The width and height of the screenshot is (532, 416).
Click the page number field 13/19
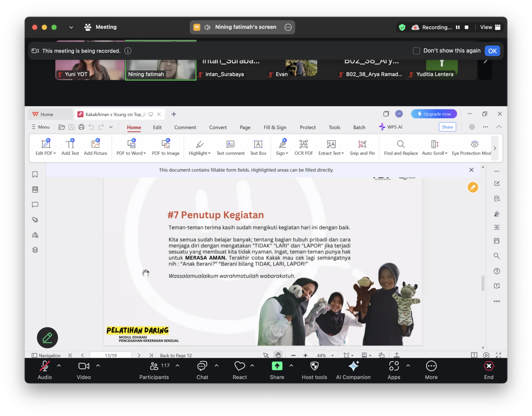pyautogui.click(x=111, y=355)
